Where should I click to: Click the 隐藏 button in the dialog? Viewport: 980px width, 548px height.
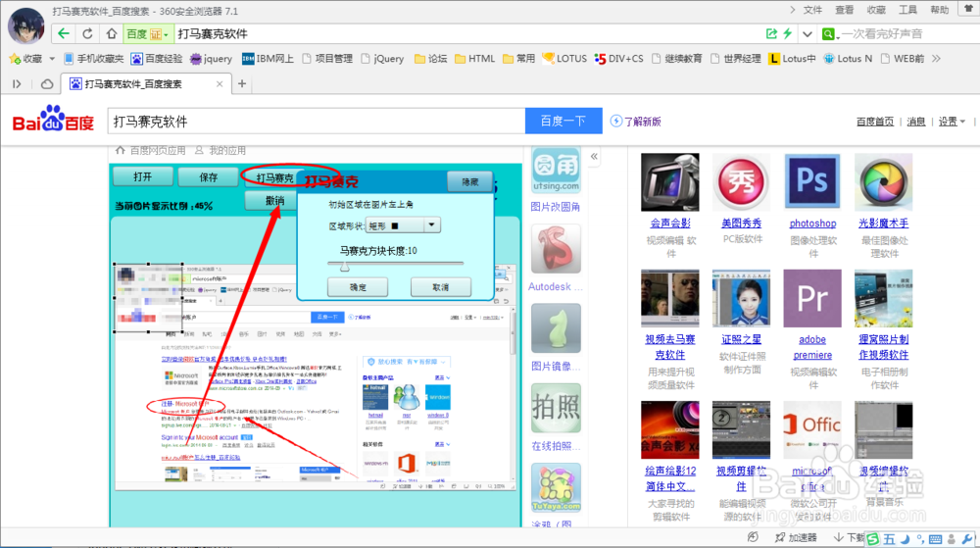coord(470,181)
